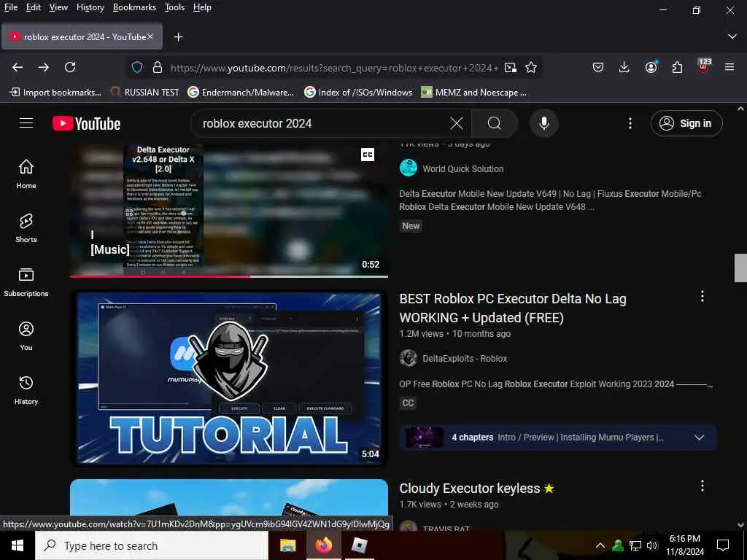Reload the current page
This screenshot has width=747, height=560.
click(x=70, y=67)
